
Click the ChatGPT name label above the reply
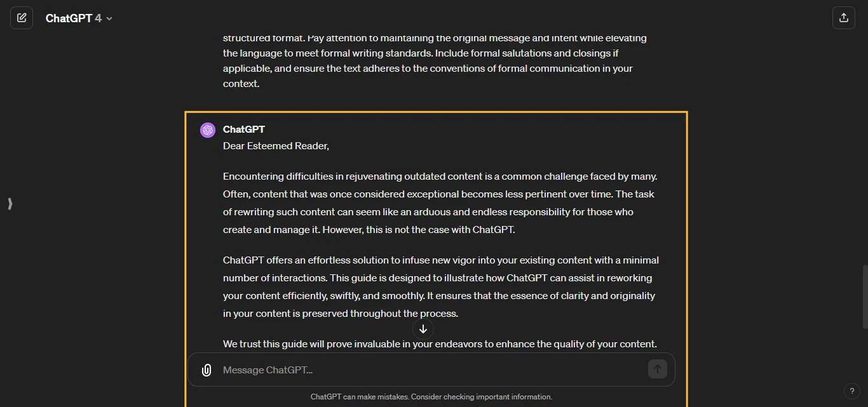click(244, 129)
